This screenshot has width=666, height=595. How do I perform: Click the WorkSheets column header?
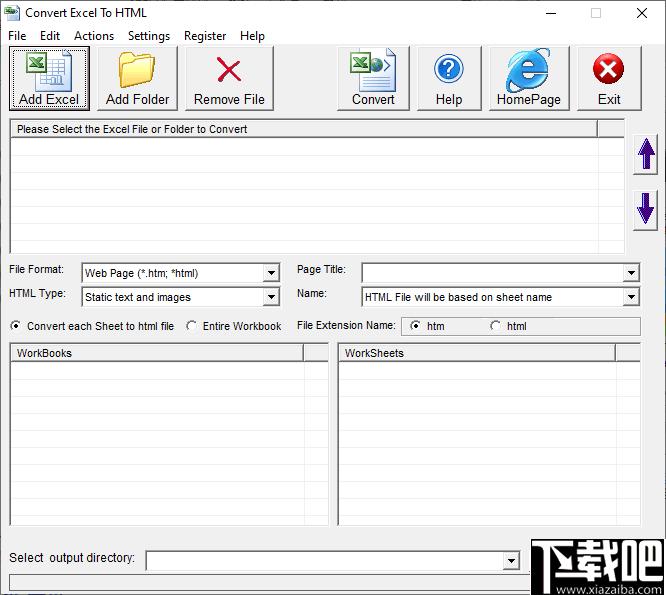pos(477,353)
